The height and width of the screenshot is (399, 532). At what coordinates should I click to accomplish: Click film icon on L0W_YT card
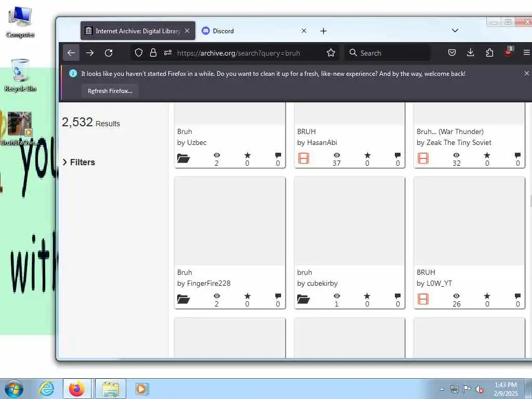point(423,299)
